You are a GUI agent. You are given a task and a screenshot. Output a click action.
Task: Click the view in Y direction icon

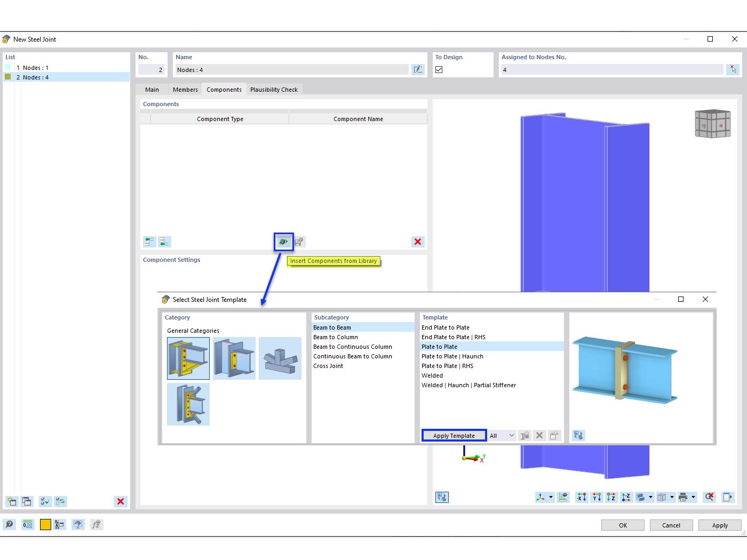tap(597, 497)
